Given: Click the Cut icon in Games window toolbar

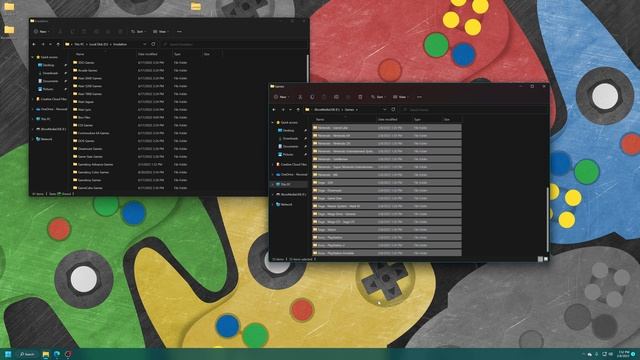Looking at the screenshot, I should click(300, 97).
